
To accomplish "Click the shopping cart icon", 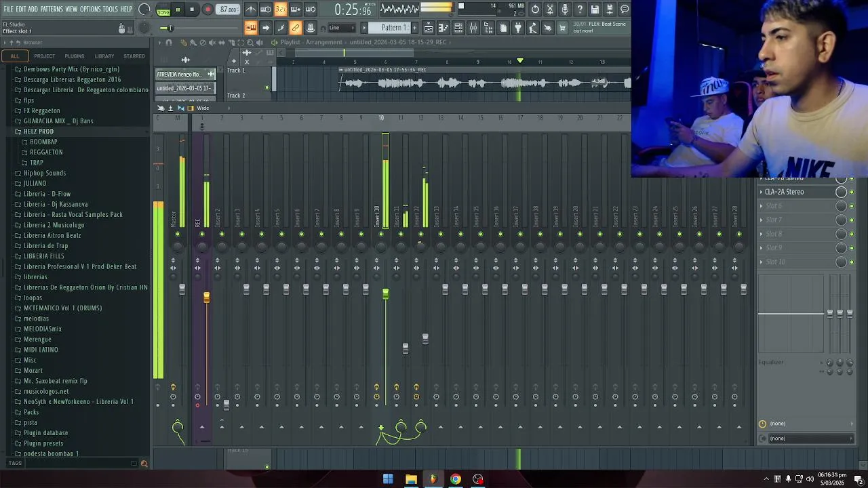I will [562, 28].
